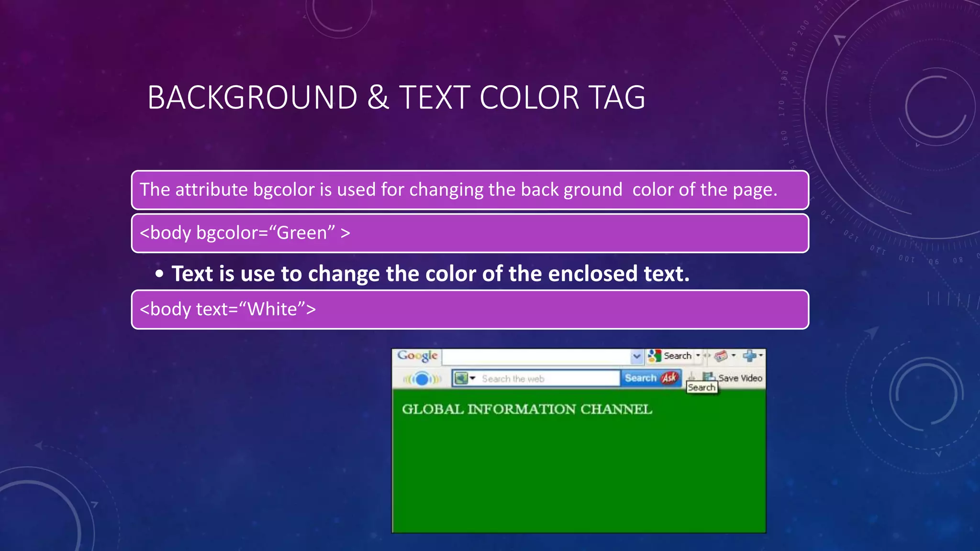Click the Save Video text button

pos(740,378)
